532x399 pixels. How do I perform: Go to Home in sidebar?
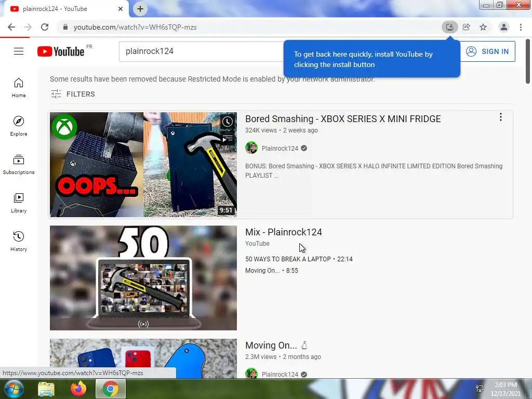pyautogui.click(x=19, y=87)
